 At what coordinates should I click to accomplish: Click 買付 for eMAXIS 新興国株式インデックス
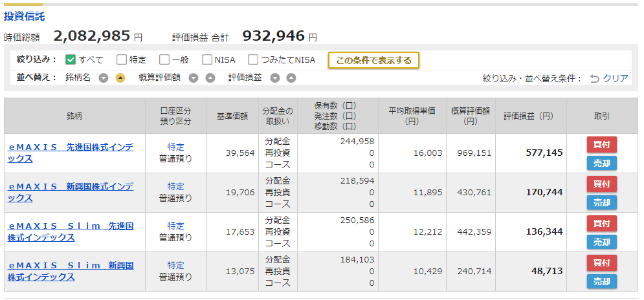point(602,184)
